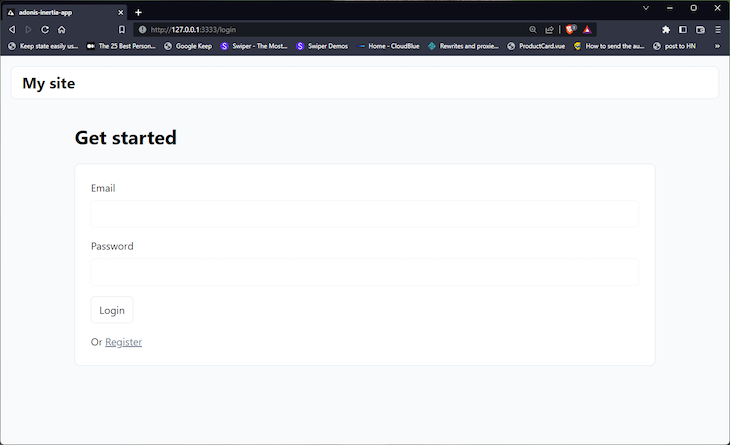Go to the browser home page
This screenshot has width=730, height=445.
tap(61, 30)
